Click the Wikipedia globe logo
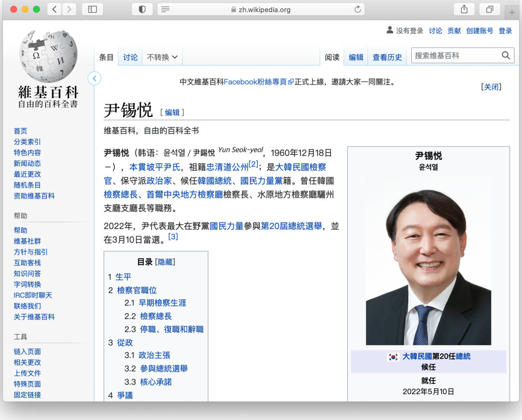The height and width of the screenshot is (420, 522). point(48,56)
